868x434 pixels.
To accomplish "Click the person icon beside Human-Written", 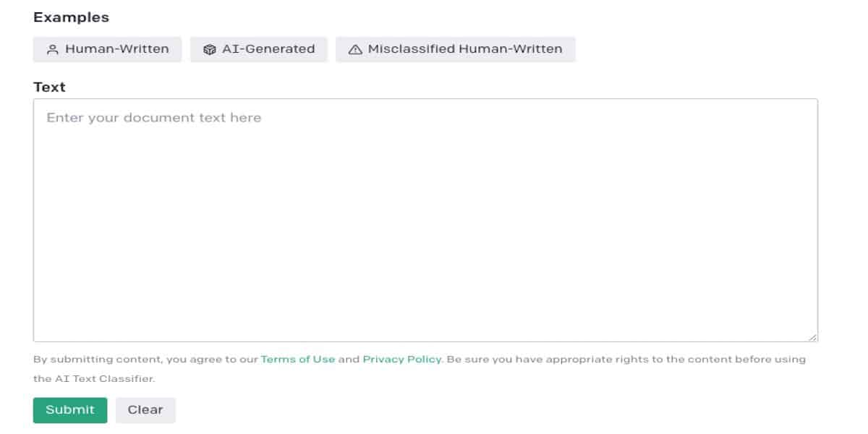I will (52, 50).
